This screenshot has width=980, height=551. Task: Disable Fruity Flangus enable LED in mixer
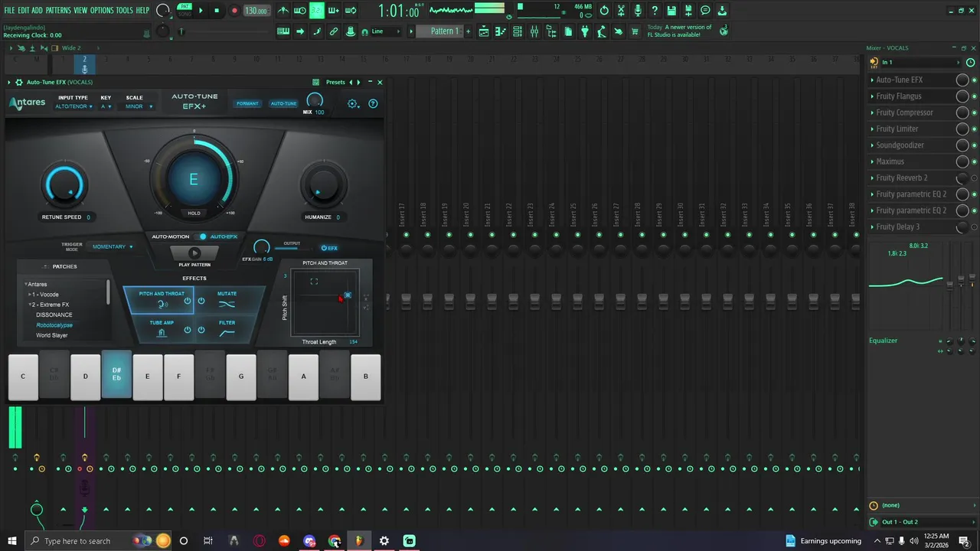pos(974,96)
